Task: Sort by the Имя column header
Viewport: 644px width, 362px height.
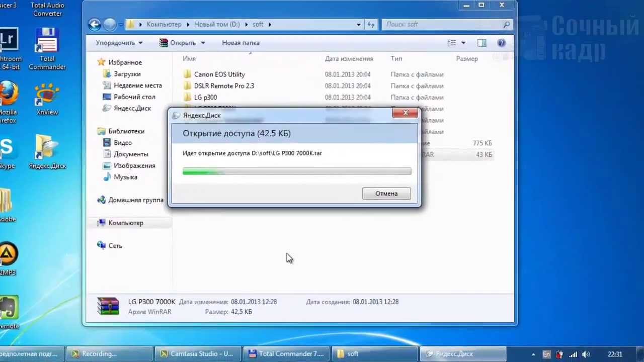Action: click(x=189, y=59)
